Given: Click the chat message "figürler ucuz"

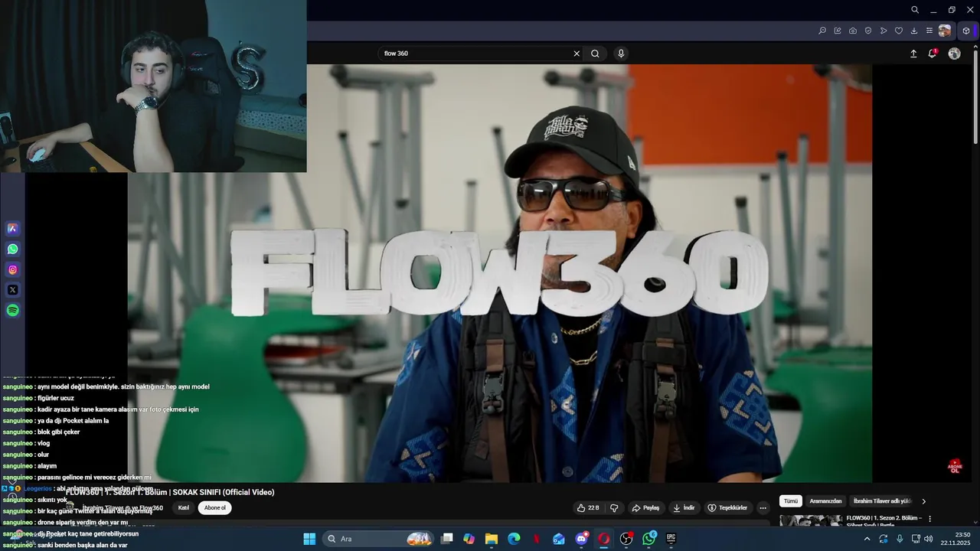Looking at the screenshot, I should (x=55, y=398).
